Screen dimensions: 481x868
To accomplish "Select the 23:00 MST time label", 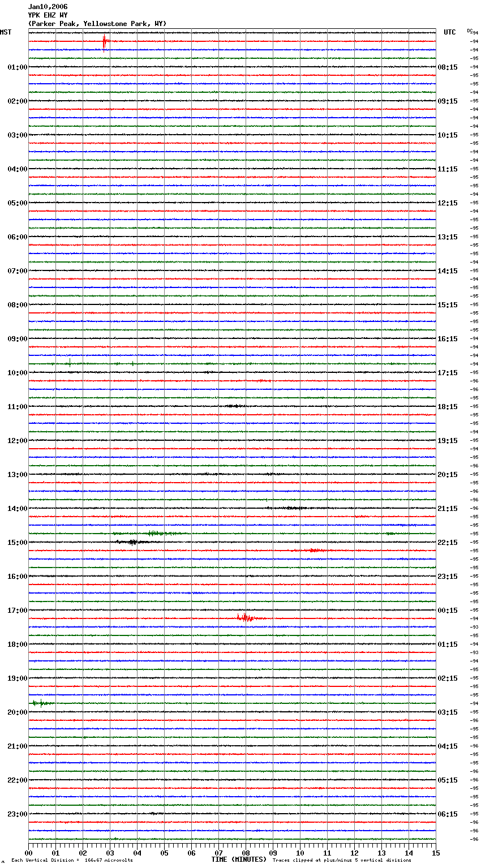I will pyautogui.click(x=18, y=814).
